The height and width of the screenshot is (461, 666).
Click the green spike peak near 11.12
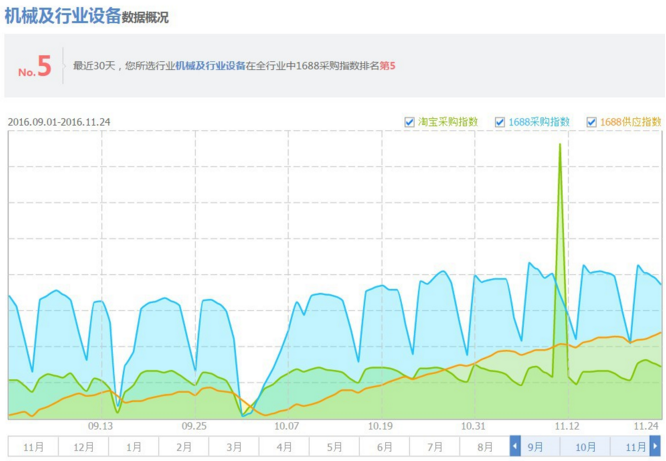coord(560,144)
